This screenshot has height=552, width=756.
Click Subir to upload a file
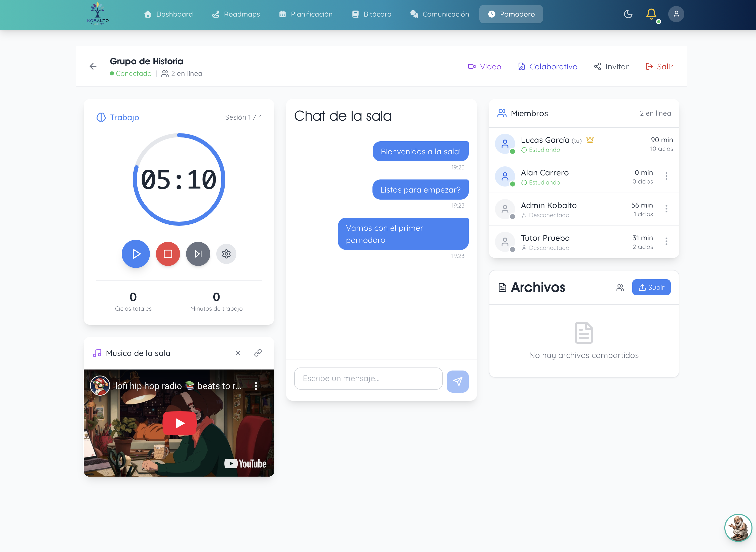(x=651, y=287)
